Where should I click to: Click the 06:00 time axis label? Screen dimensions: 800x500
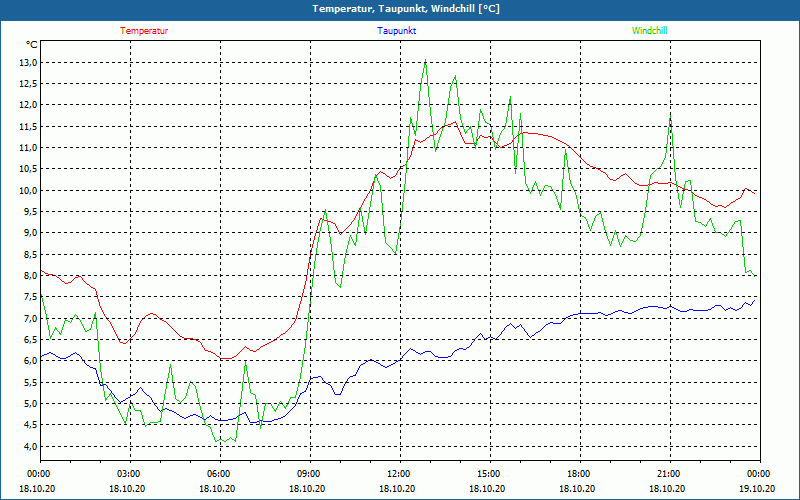(x=220, y=474)
